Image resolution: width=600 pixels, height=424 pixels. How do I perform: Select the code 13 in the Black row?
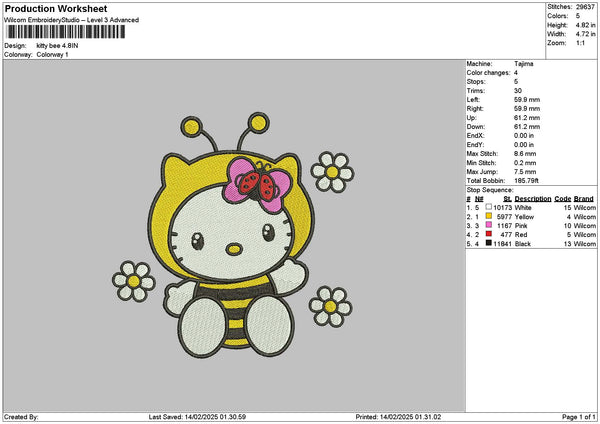coord(567,244)
